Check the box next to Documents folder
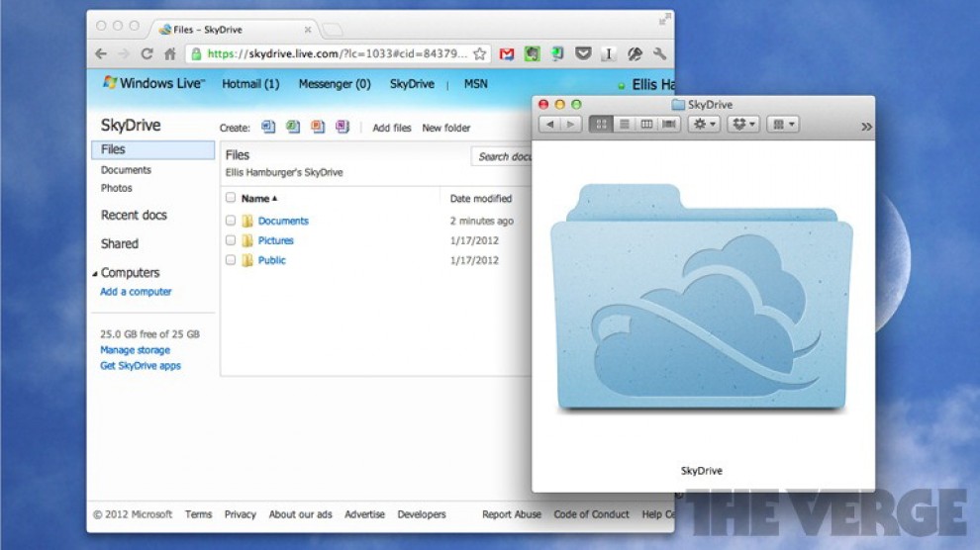This screenshot has height=550, width=980. pos(231,221)
